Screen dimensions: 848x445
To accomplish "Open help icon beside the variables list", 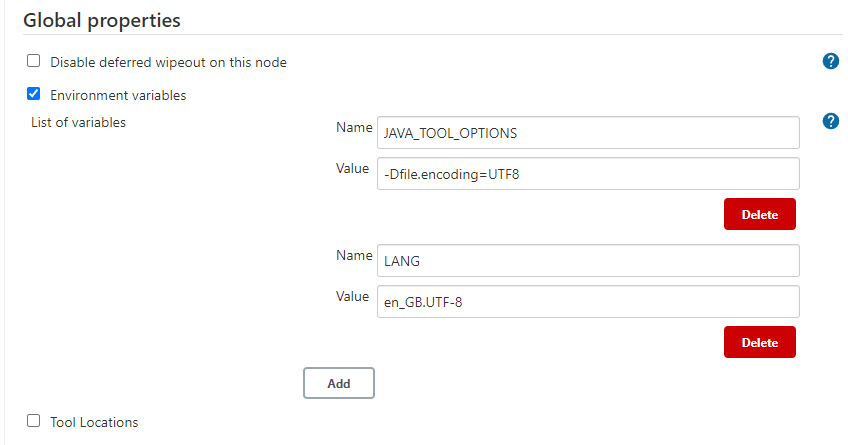I will pos(830,122).
